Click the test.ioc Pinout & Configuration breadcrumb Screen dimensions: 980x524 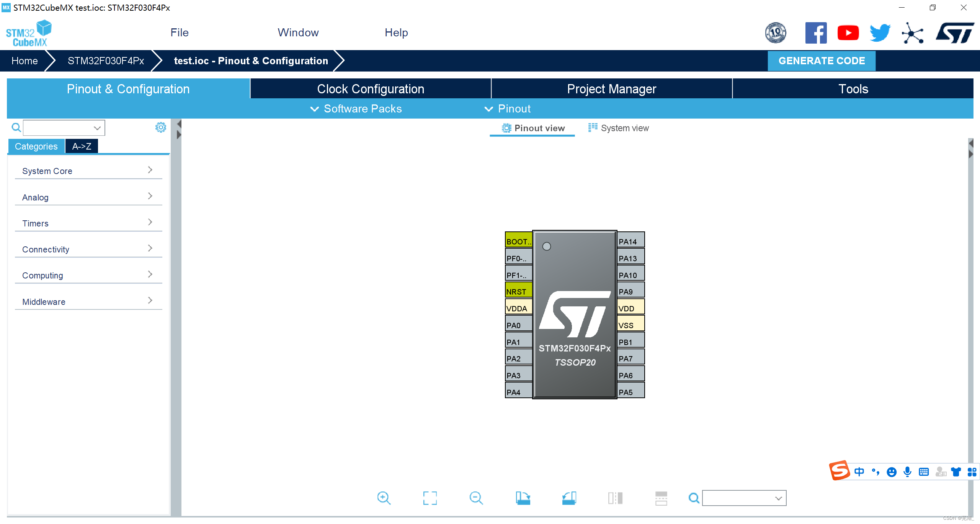point(251,61)
